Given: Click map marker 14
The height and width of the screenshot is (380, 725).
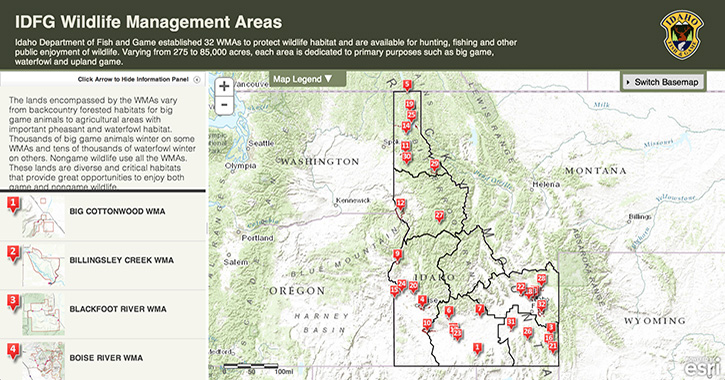Looking at the screenshot, I should coord(406,127).
